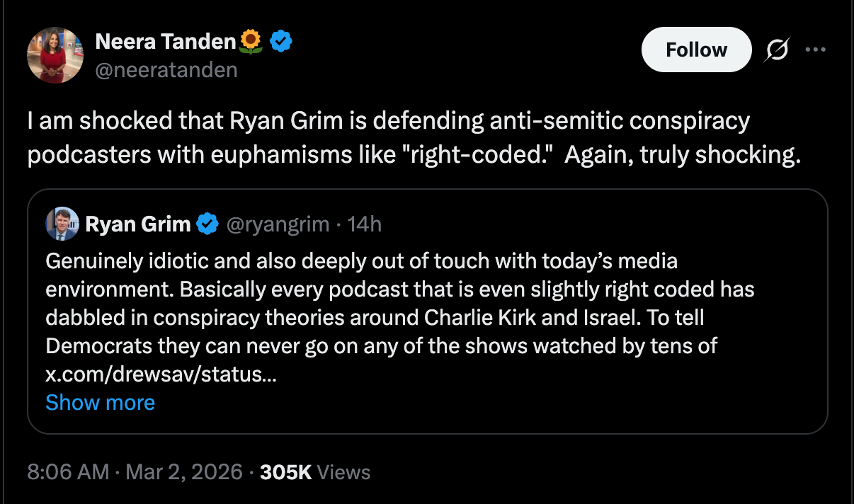This screenshot has height=504, width=854.
Task: Open the @neeratanden handle link
Action: coord(166,70)
